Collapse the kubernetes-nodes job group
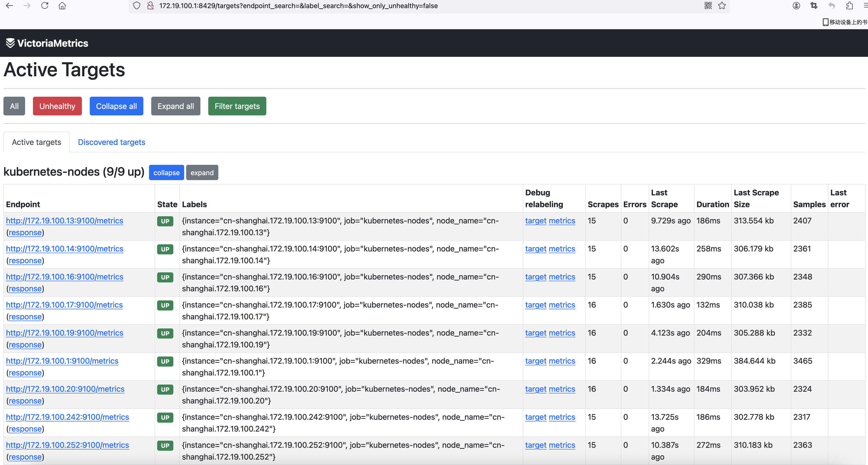 coord(166,173)
